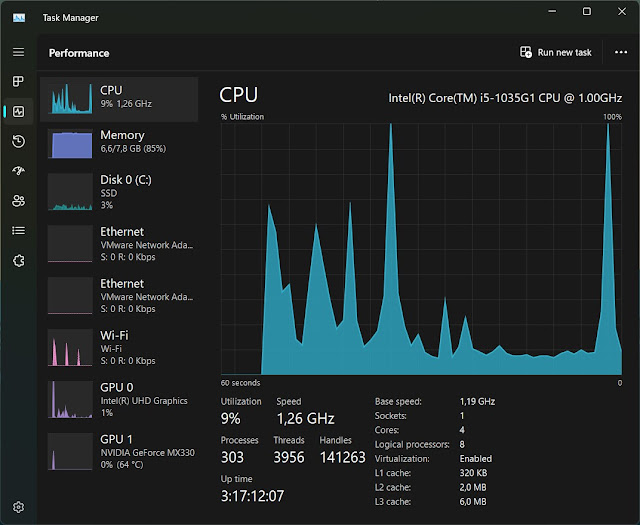
Task: Select the CPU performance thumbnail graph
Action: coord(70,98)
